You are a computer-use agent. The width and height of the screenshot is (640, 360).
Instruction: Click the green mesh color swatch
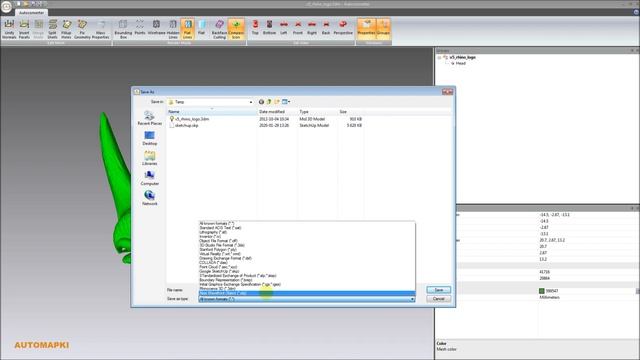pos(542,291)
